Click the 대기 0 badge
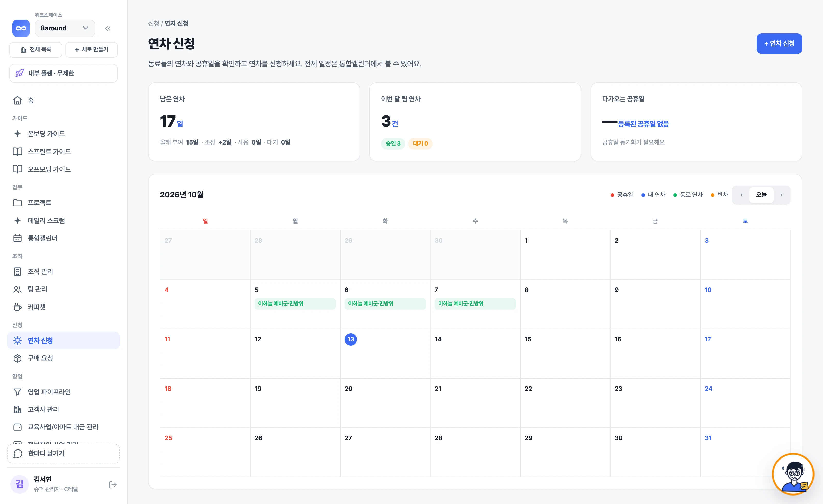This screenshot has width=823, height=504. click(420, 143)
